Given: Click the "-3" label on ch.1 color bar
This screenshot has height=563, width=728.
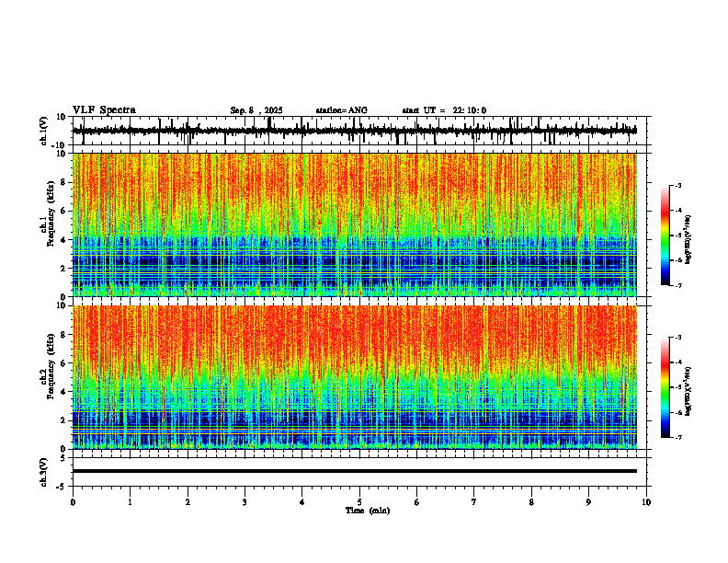Looking at the screenshot, I should (x=678, y=185).
